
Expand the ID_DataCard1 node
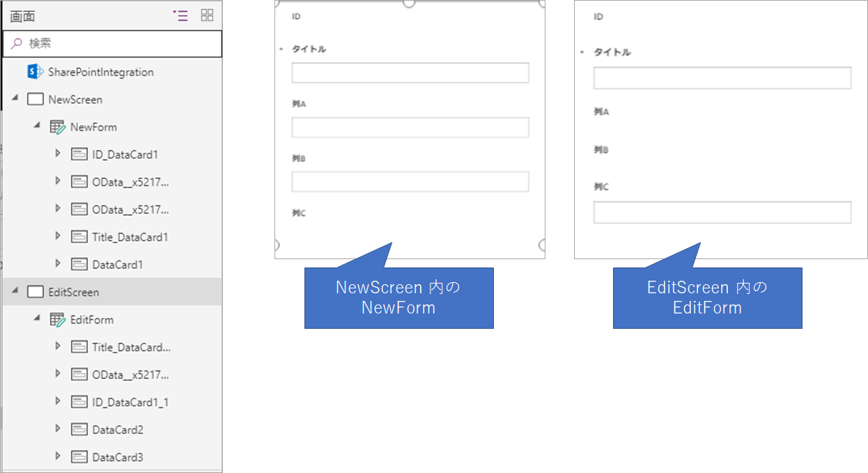tap(58, 154)
